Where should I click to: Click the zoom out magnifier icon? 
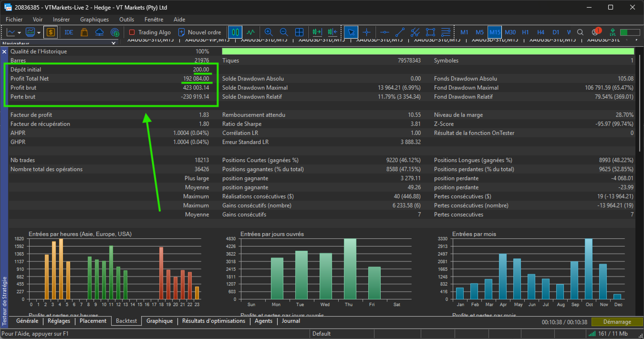point(284,32)
